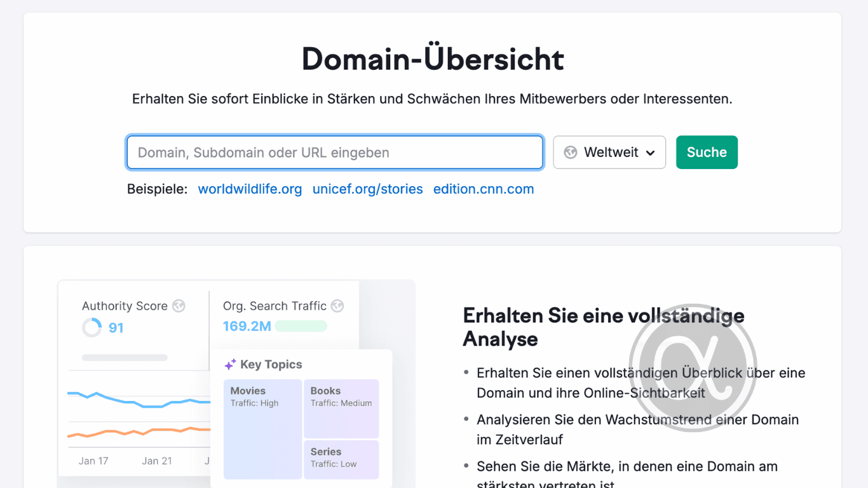Click the bullet about Wachstumstrend einer Domain
This screenshot has width=868, height=488.
pyautogui.click(x=637, y=430)
